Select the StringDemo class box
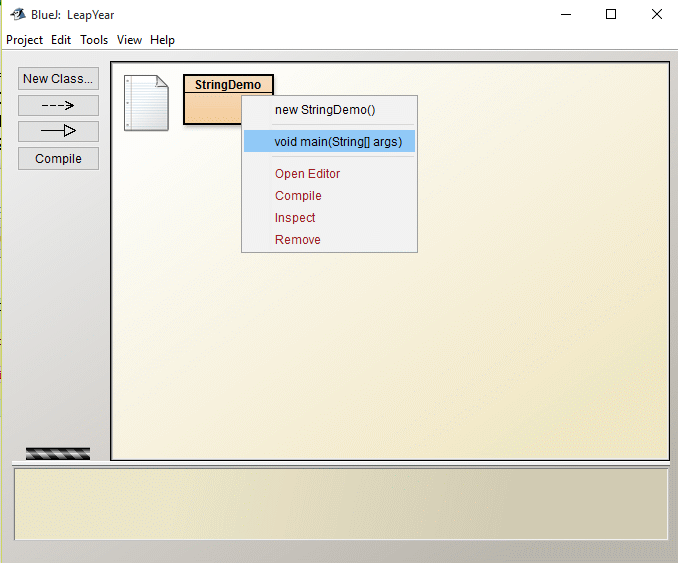Viewport: 678px width, 563px height. (x=212, y=85)
